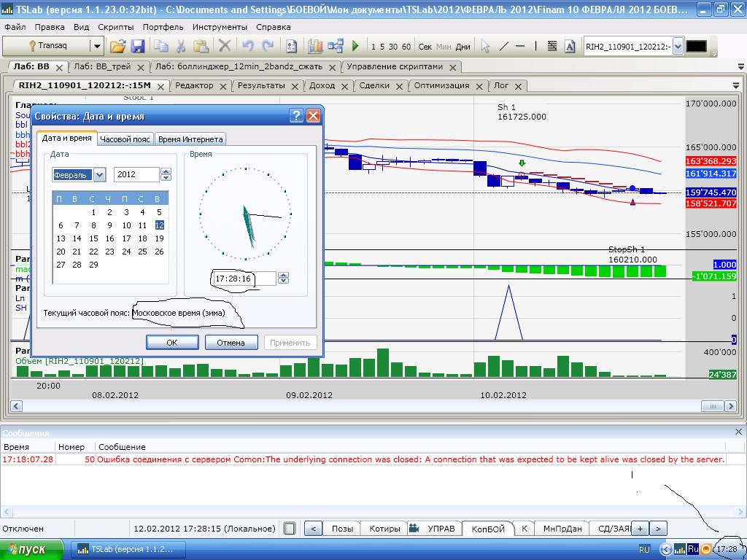Open the RIH2 instrument dropdown
Image resolution: width=747 pixels, height=560 pixels.
pos(678,47)
